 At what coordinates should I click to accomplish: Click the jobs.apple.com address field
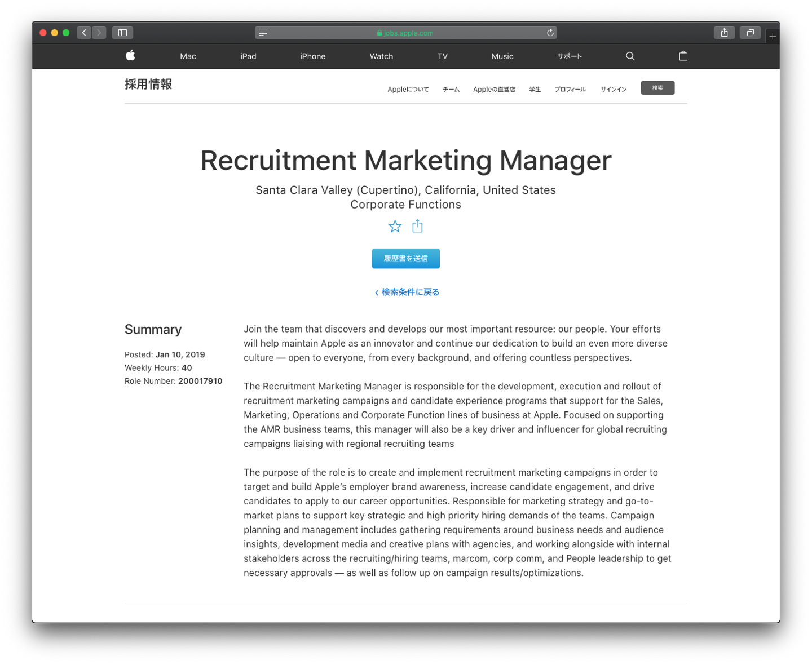click(x=406, y=33)
